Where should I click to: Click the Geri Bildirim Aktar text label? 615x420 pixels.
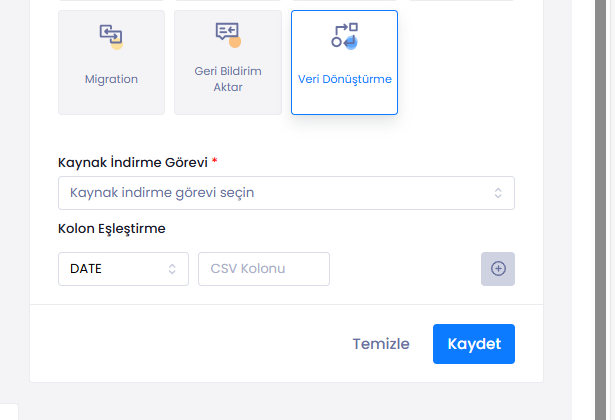point(227,79)
